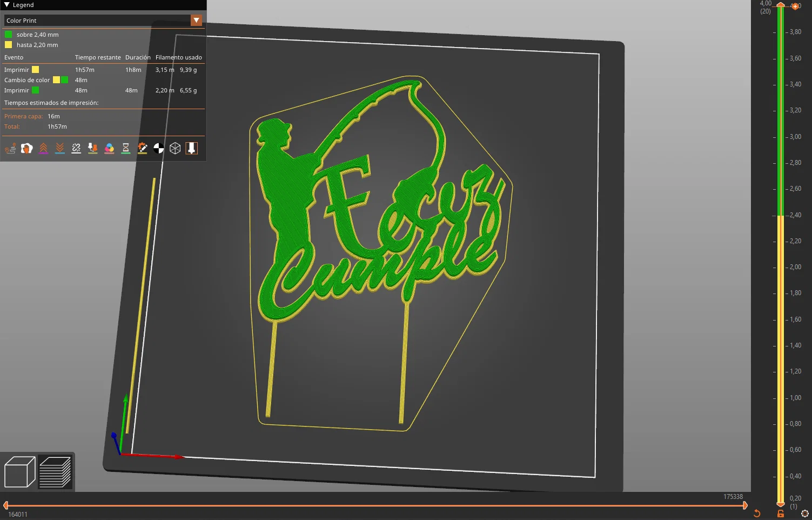812x520 pixels.
Task: Open the Color Print view type dropdown
Action: (196, 21)
